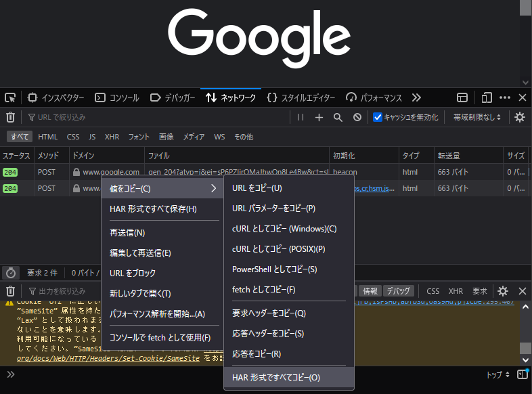This screenshot has height=394, width=532.
Task: Filter requests by JS
Action: point(92,137)
